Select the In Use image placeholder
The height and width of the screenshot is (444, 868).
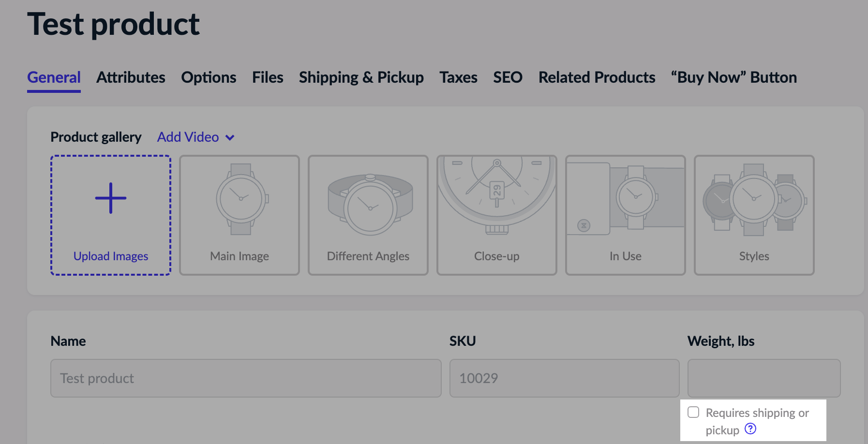[626, 215]
